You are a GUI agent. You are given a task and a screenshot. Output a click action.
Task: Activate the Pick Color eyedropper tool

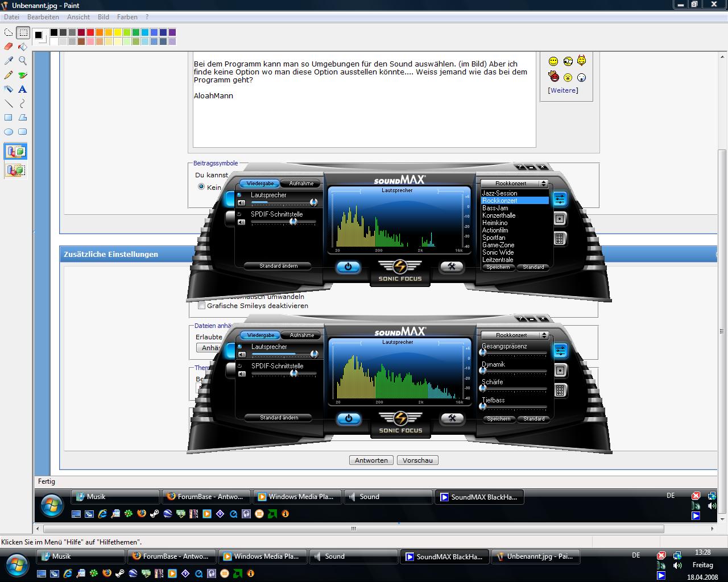[9, 61]
